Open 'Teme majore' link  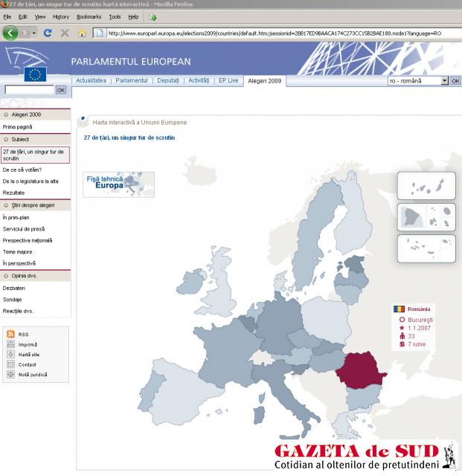(17, 252)
